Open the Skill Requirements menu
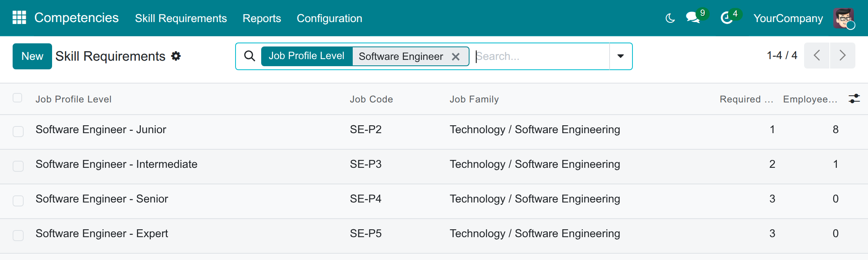Image resolution: width=868 pixels, height=260 pixels. pos(181,18)
